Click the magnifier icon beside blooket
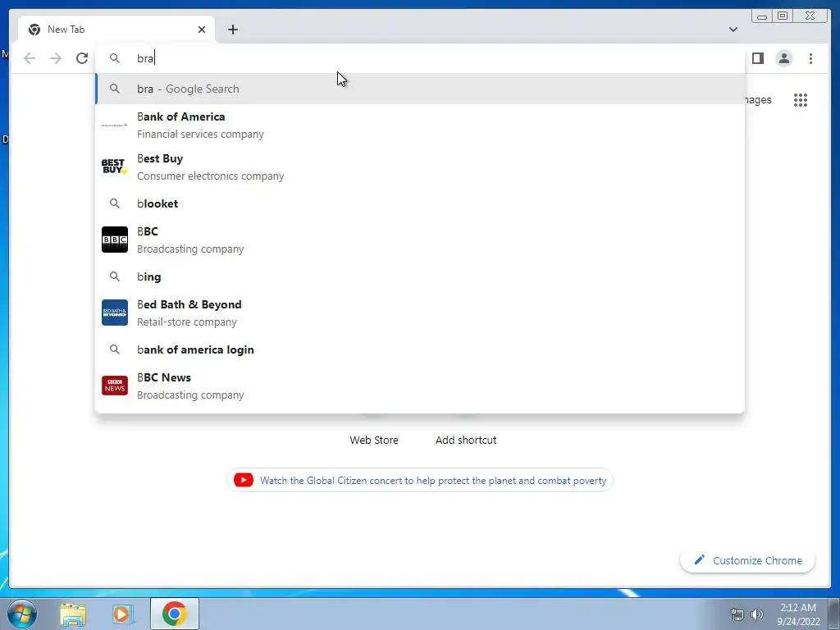Viewport: 840px width, 630px height. click(115, 203)
